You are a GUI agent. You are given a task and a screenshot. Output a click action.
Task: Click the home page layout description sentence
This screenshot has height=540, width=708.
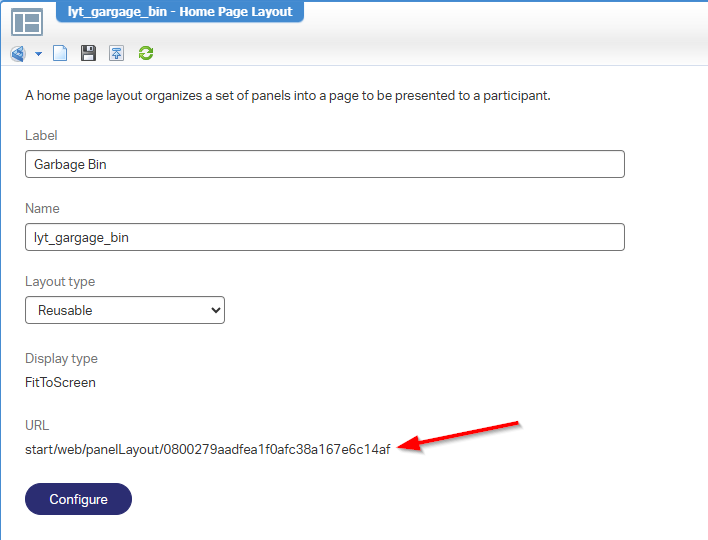point(288,96)
